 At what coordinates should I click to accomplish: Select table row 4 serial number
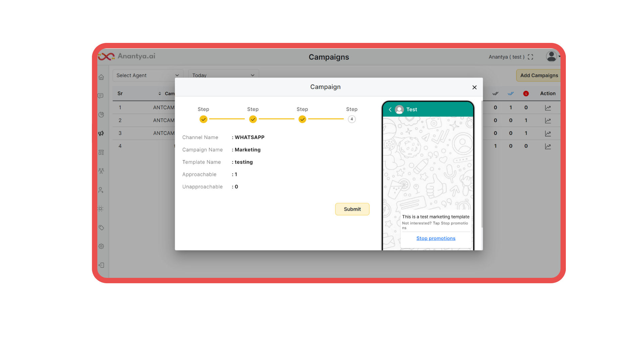[x=120, y=146]
